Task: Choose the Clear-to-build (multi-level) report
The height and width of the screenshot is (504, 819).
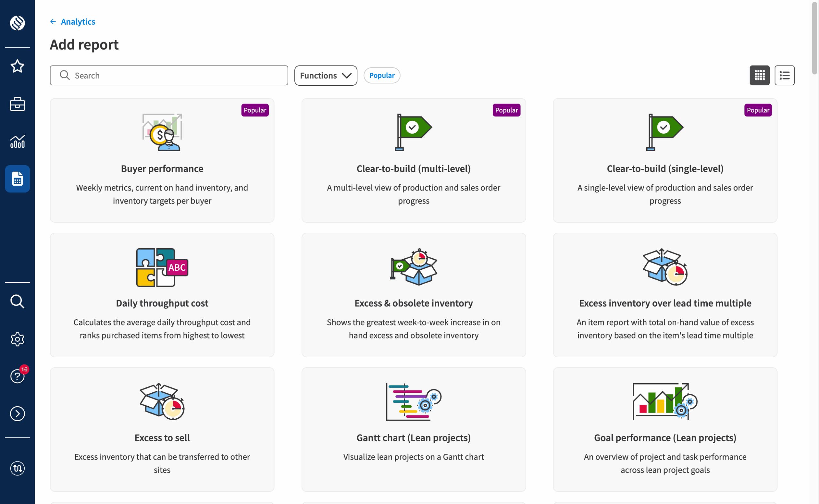Action: pyautogui.click(x=414, y=160)
